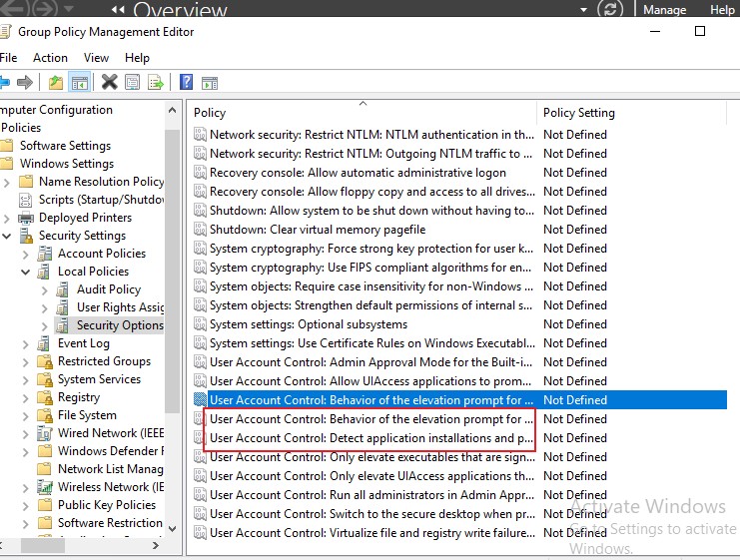Open the File menu
The image size is (740, 560).
coord(9,58)
